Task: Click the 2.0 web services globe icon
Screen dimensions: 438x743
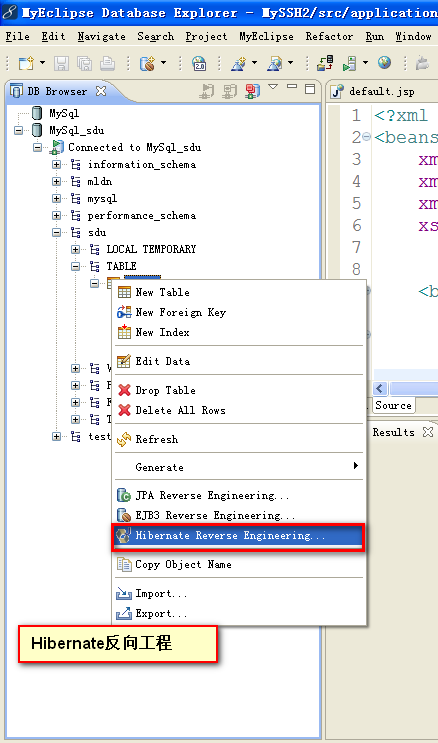Action: click(x=199, y=63)
